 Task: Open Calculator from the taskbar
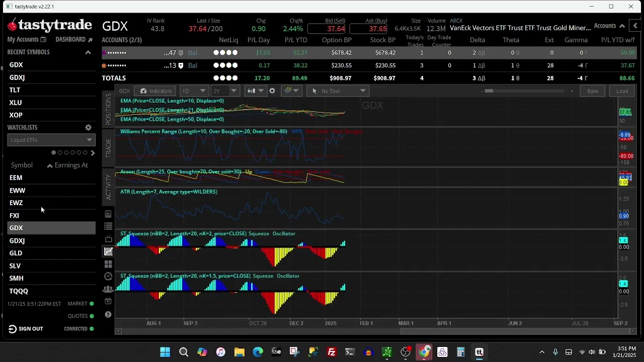[x=460, y=352]
